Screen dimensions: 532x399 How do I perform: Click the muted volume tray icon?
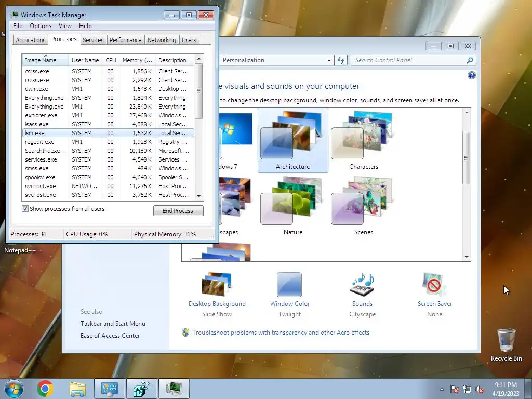(x=480, y=389)
